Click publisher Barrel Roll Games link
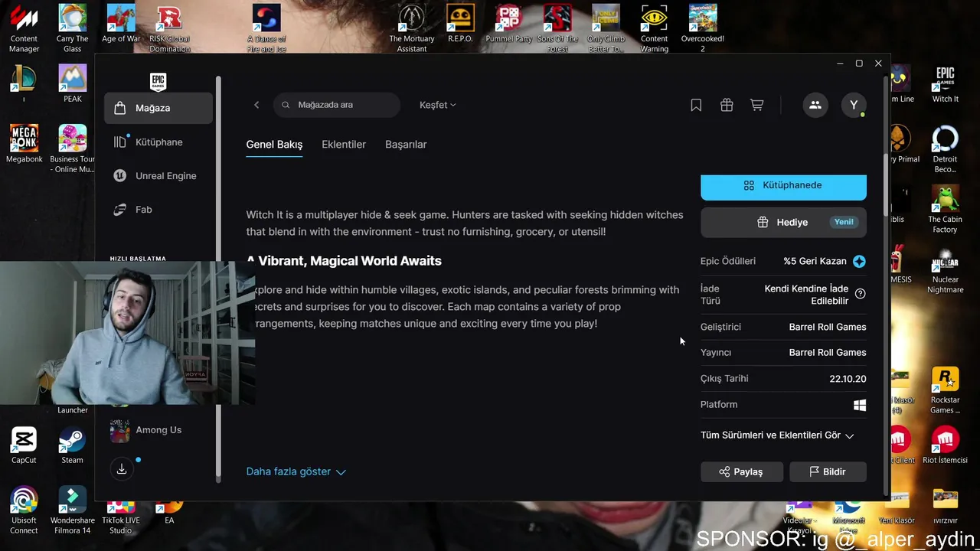 [x=828, y=353]
